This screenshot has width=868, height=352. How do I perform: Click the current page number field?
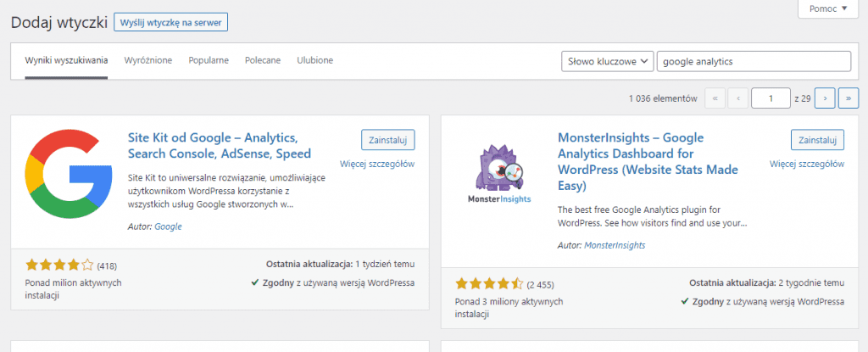click(771, 98)
